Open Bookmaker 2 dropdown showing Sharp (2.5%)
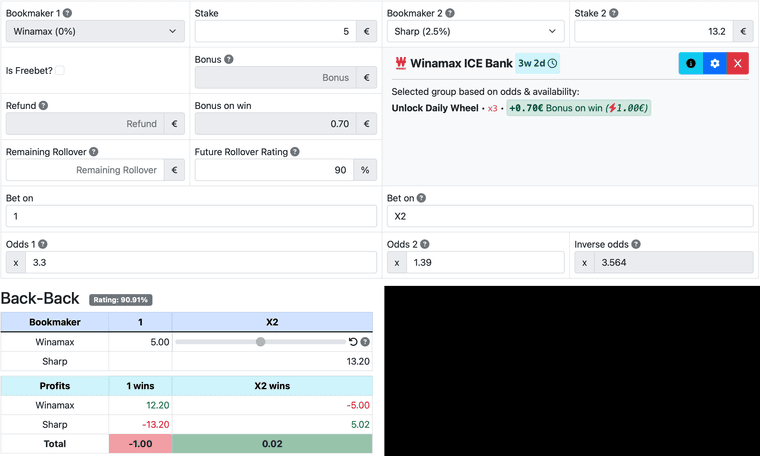This screenshot has height=456, width=760. (475, 31)
